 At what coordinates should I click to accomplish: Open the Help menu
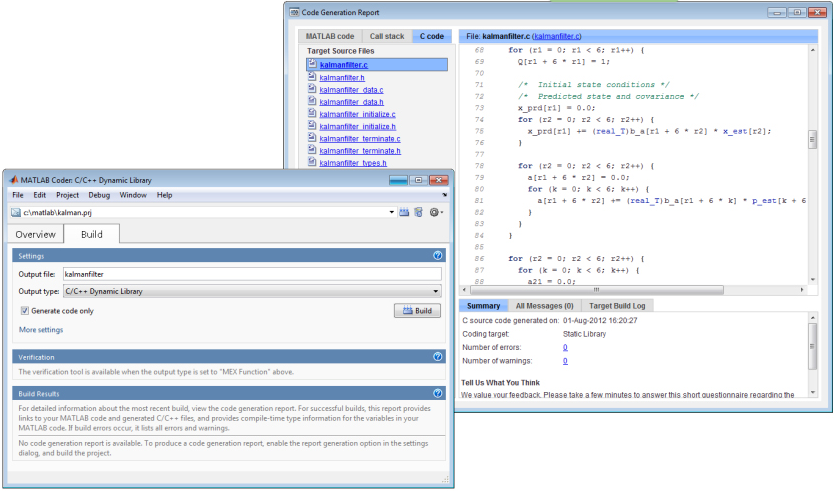tap(164, 195)
